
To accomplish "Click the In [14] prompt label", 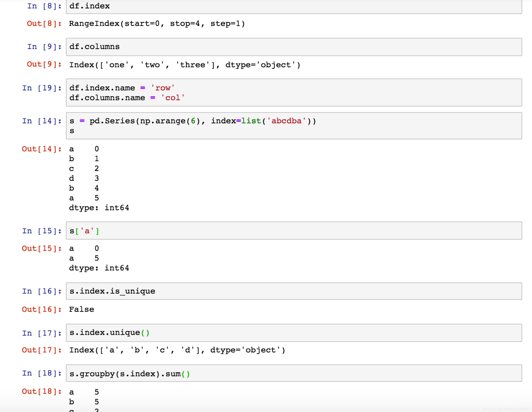I will 42,121.
